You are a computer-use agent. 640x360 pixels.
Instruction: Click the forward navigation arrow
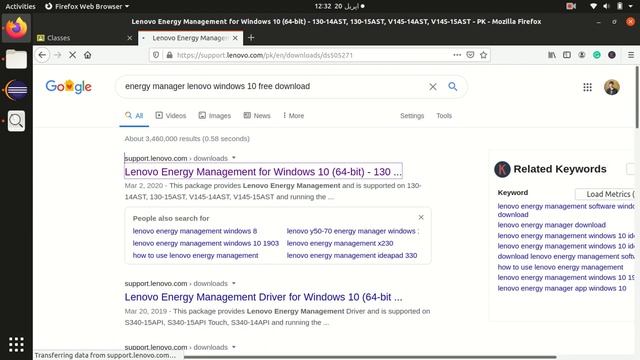click(x=58, y=55)
